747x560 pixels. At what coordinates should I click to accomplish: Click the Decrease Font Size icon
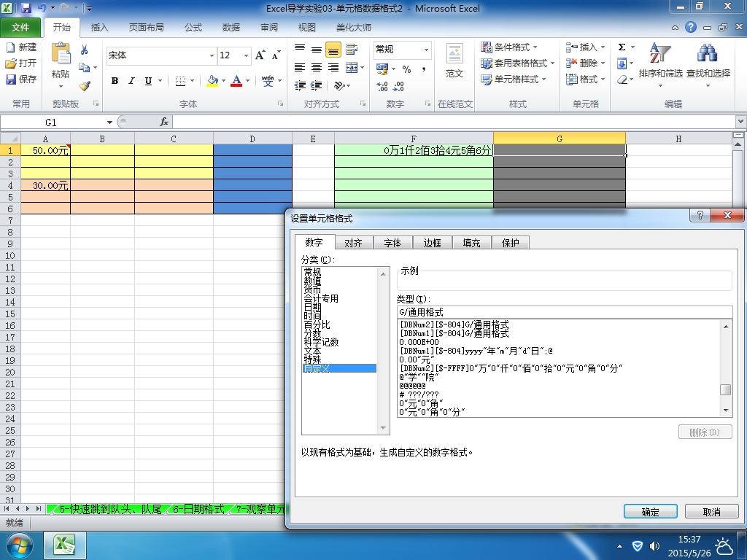276,55
